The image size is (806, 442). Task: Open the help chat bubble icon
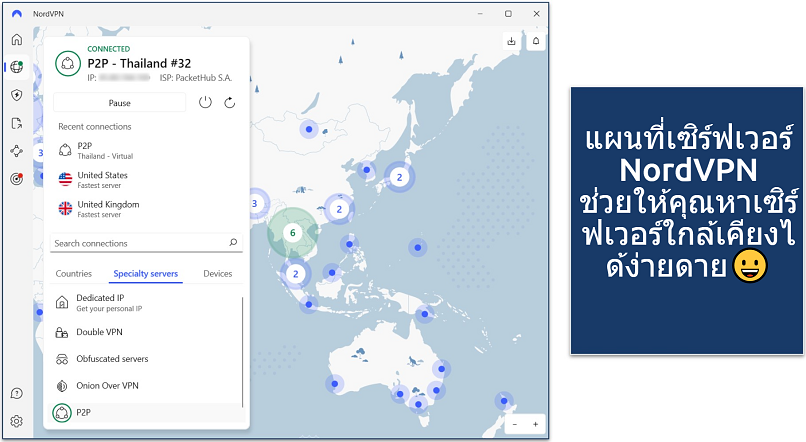(16, 394)
